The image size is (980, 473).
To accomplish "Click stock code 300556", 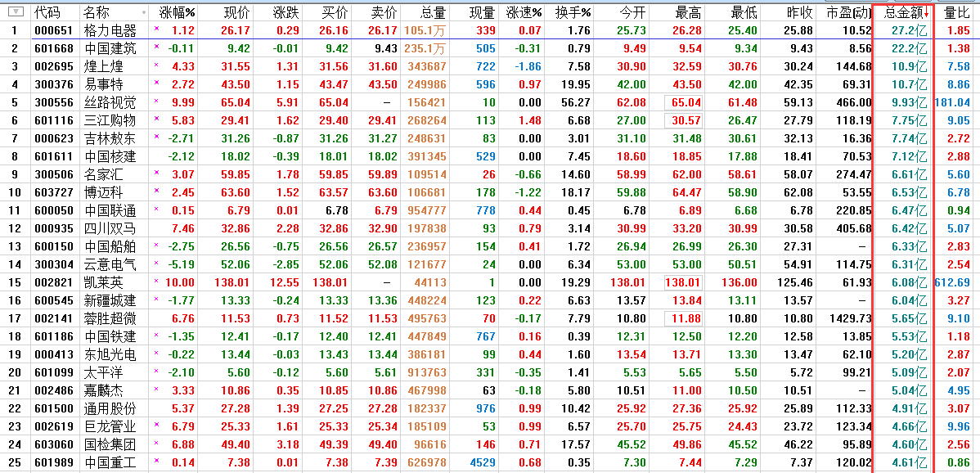I will [x=54, y=102].
